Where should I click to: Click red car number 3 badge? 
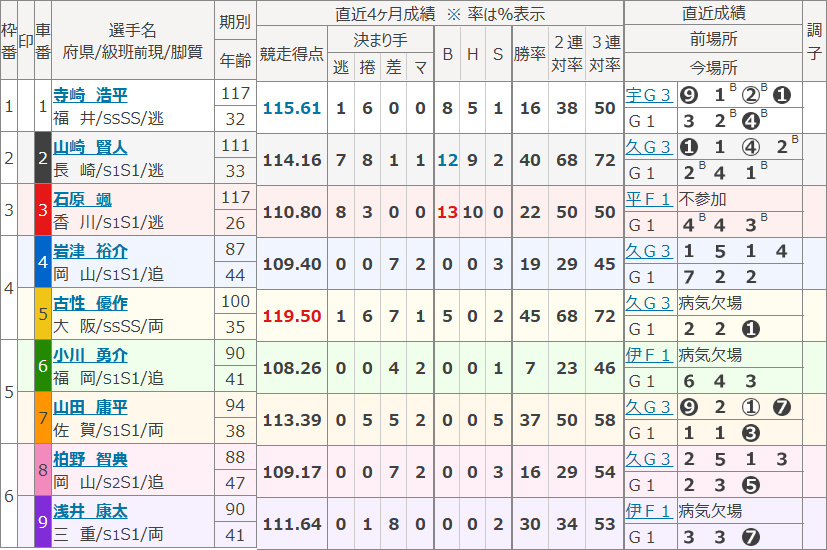click(x=43, y=210)
